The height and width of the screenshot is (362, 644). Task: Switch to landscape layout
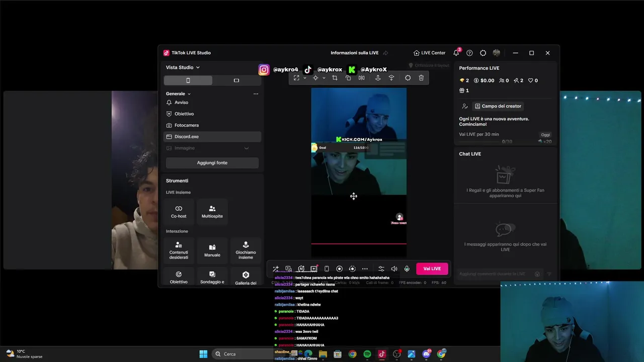[x=236, y=80]
